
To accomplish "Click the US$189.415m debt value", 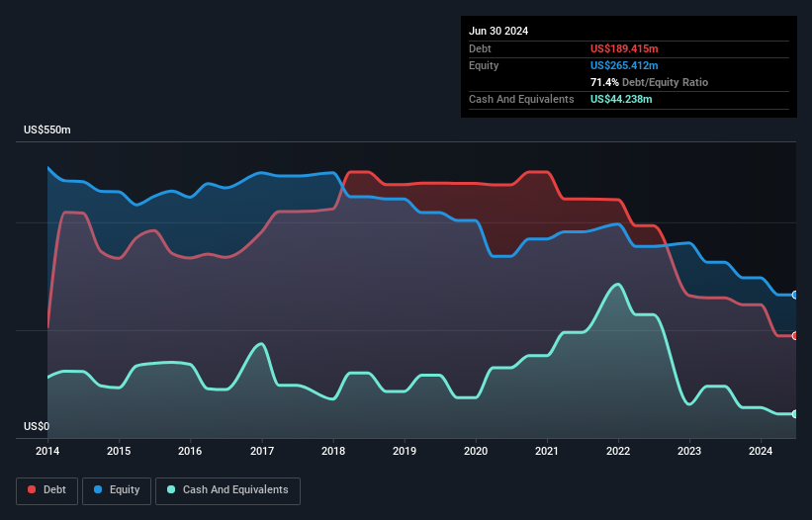I will pyautogui.click(x=624, y=48).
